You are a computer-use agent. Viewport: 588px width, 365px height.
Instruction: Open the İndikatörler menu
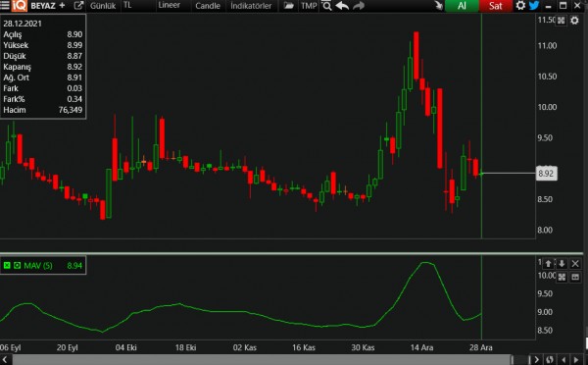click(251, 6)
